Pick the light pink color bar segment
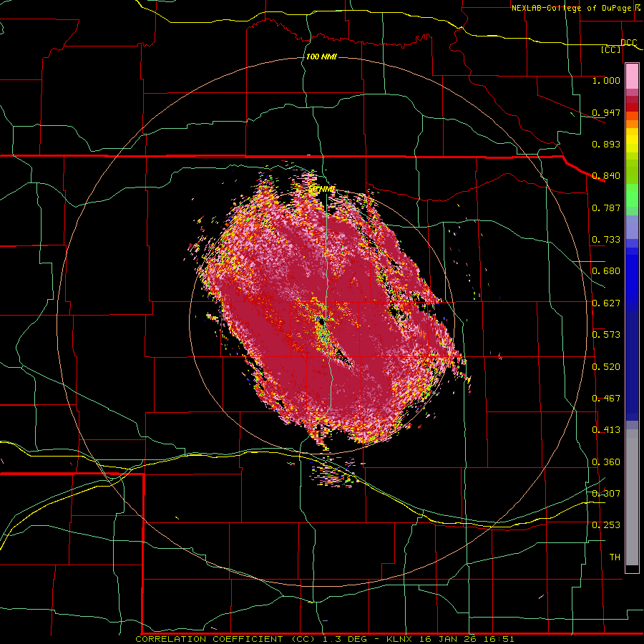Image resolution: width=644 pixels, height=644 pixels. 632,77
